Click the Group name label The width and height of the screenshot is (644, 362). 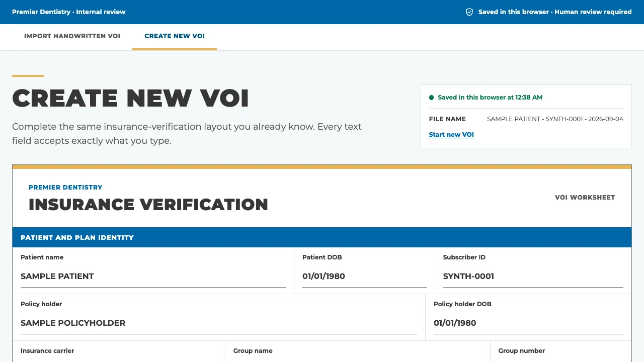point(253,351)
